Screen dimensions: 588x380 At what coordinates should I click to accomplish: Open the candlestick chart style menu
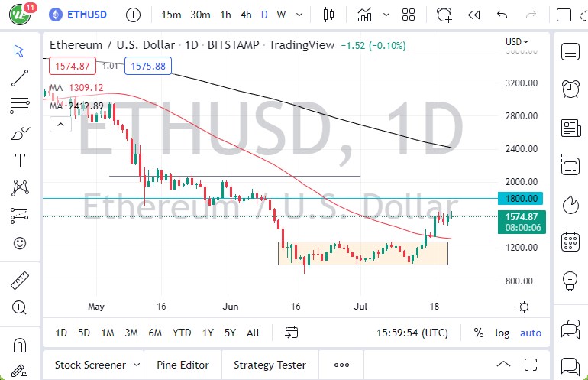tap(329, 15)
